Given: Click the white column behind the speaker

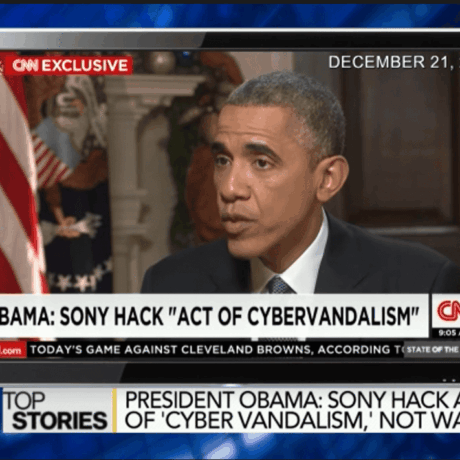Looking at the screenshot, I should click(x=130, y=187).
